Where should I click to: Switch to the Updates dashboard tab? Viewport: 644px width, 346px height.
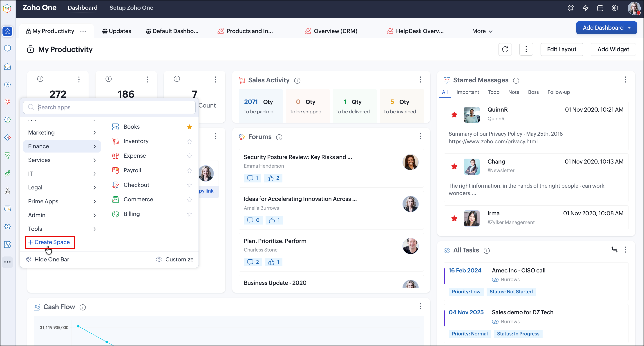(x=116, y=31)
